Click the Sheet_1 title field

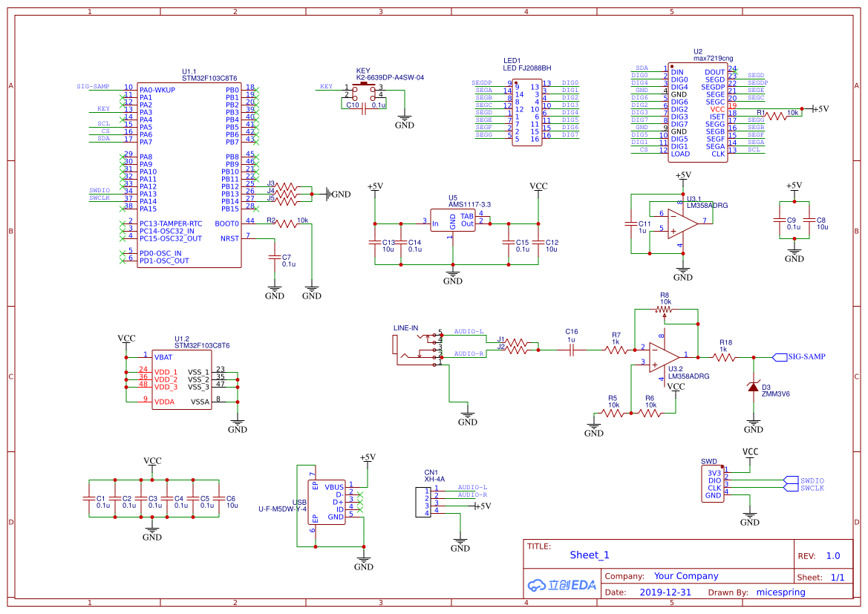click(x=590, y=555)
